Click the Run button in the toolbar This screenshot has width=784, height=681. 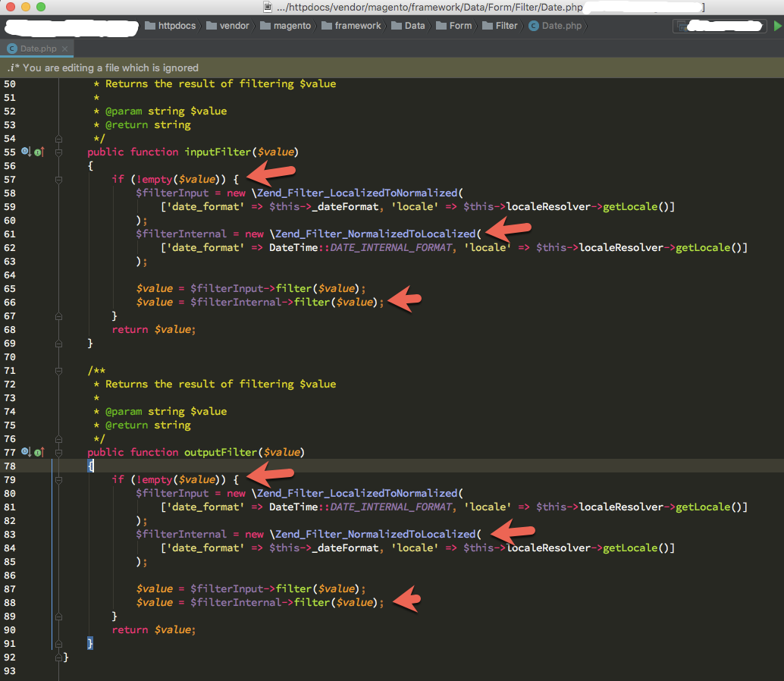click(x=777, y=25)
